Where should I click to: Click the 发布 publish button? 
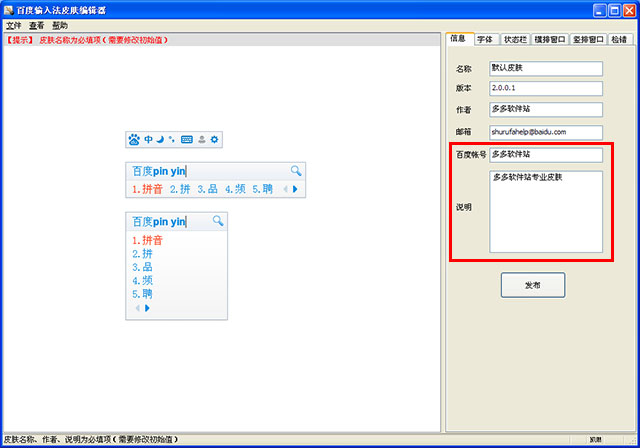(533, 285)
